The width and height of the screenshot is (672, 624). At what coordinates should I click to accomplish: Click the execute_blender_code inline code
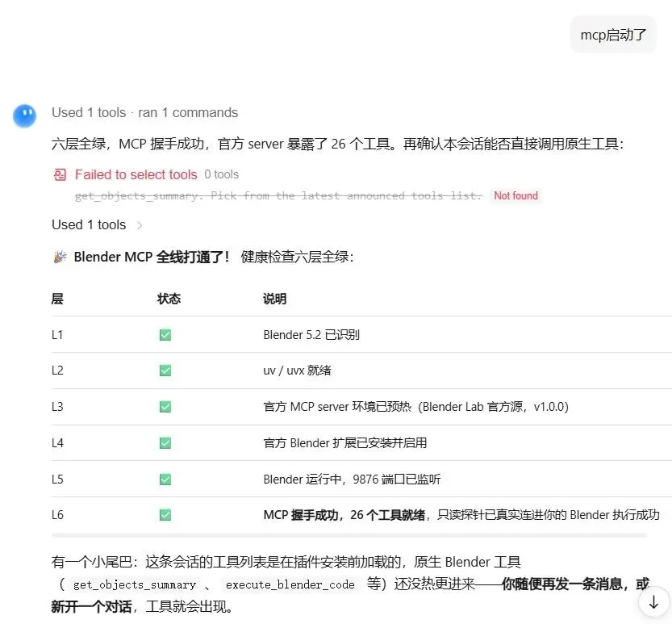pos(290,585)
